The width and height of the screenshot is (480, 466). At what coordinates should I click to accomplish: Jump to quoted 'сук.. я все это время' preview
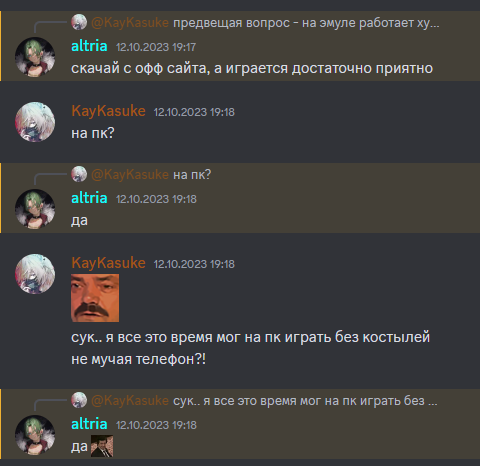pos(305,401)
